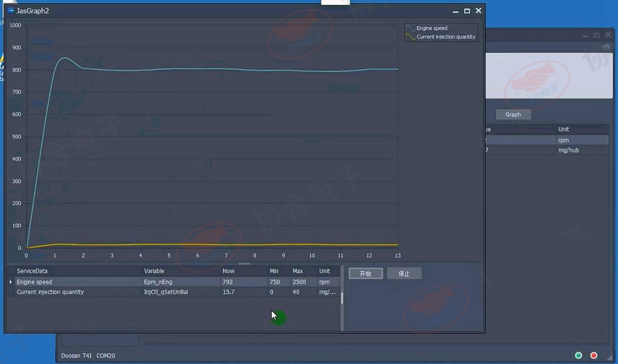Click the green status indicator in status bar
The height and width of the screenshot is (364, 618).
click(x=578, y=355)
